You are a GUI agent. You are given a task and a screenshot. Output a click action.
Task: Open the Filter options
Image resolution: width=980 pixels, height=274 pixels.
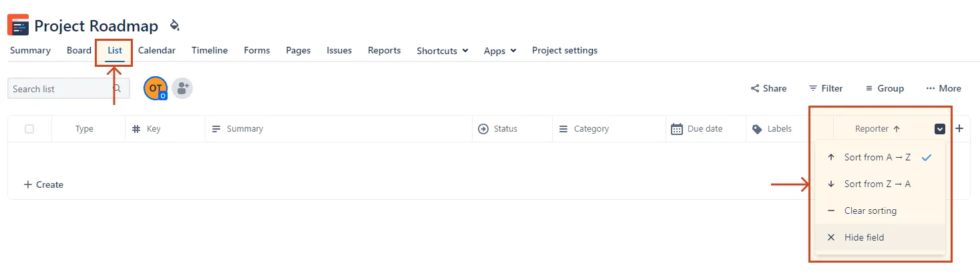pyautogui.click(x=826, y=88)
